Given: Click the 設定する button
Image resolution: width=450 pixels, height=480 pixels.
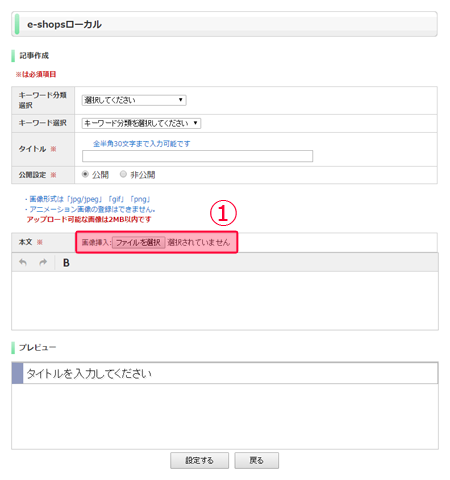Looking at the screenshot, I should tap(199, 460).
